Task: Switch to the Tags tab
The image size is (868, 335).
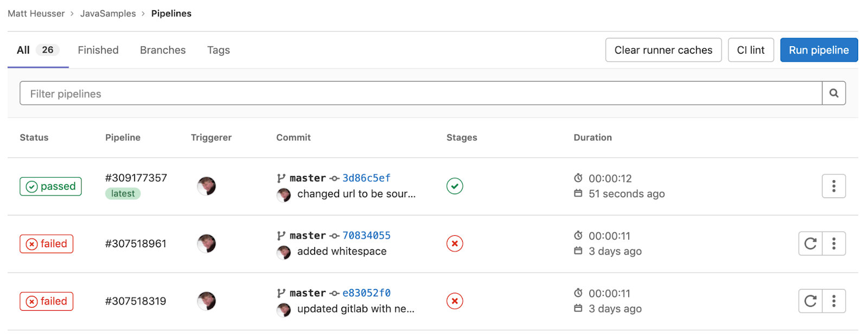Action: coord(219,50)
